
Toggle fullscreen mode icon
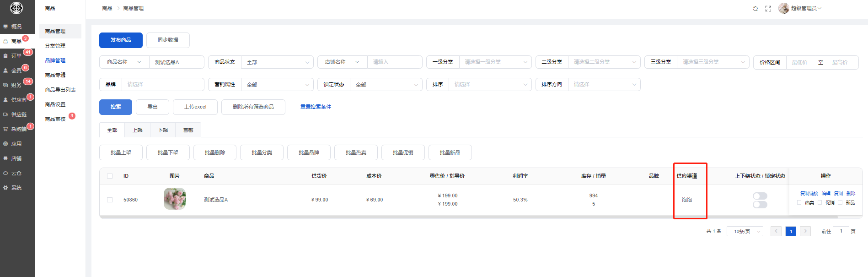(768, 9)
